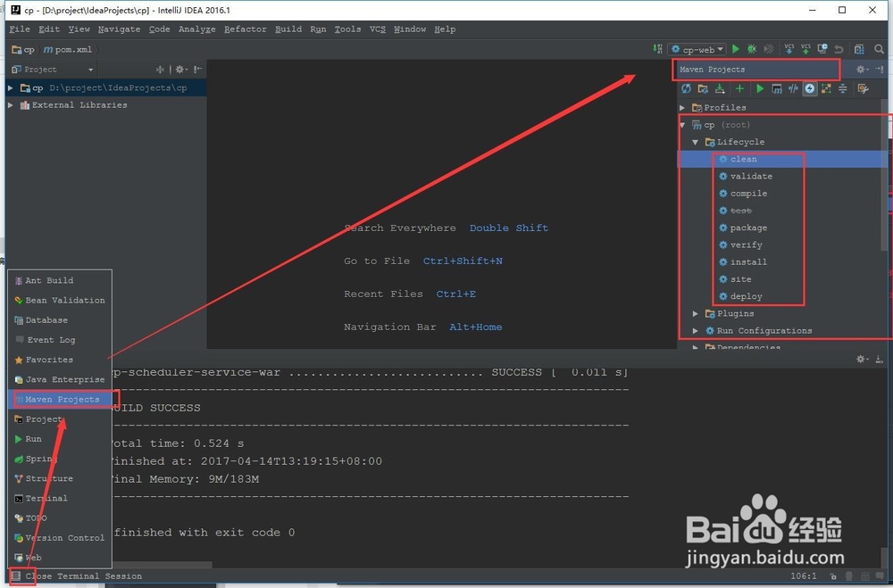Click VCS Update Project icon

789,50
